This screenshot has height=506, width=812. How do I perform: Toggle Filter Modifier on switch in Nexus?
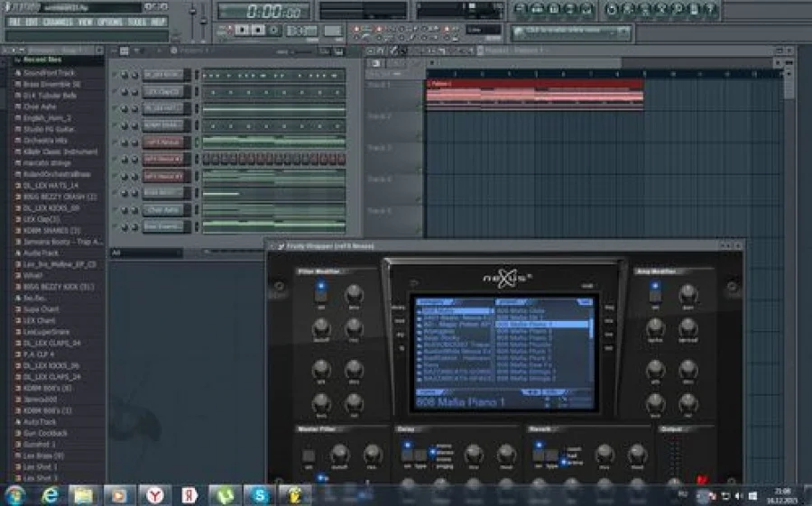pyautogui.click(x=320, y=292)
